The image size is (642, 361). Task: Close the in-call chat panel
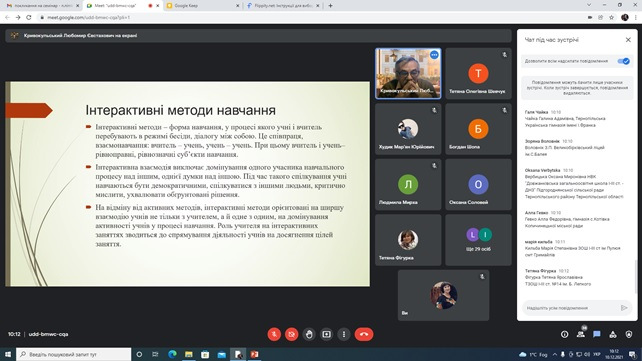(628, 40)
